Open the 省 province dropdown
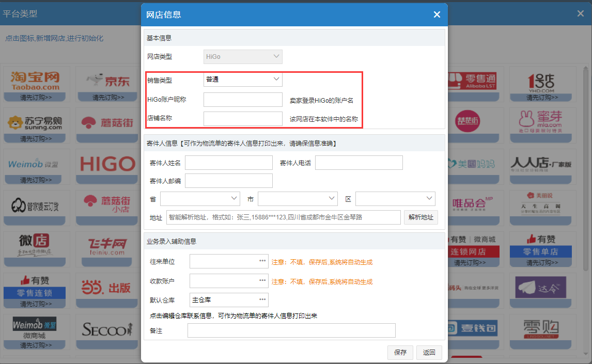The height and width of the screenshot is (364, 592). 200,199
